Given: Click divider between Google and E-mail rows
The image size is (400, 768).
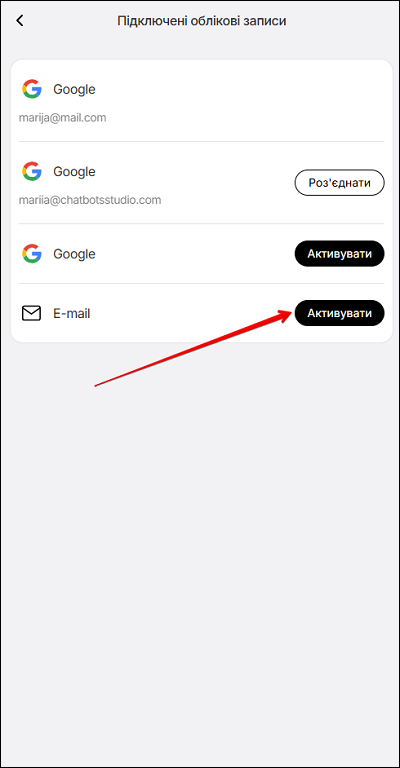Looking at the screenshot, I should pos(202,283).
